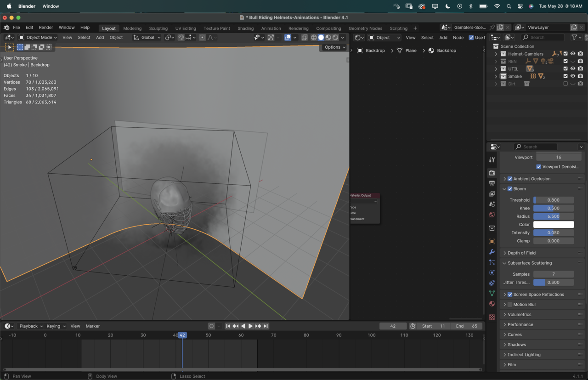Uncheck the Viewport Denoising option

[x=539, y=167]
